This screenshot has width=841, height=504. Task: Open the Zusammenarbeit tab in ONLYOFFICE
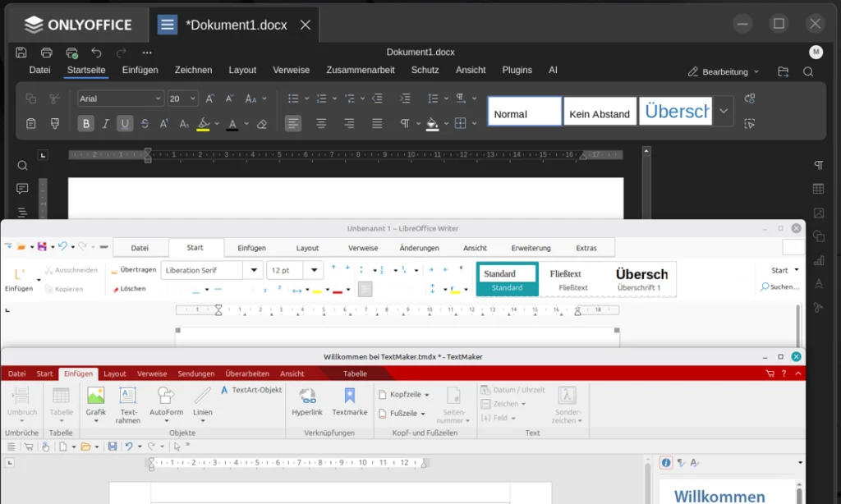pyautogui.click(x=361, y=71)
